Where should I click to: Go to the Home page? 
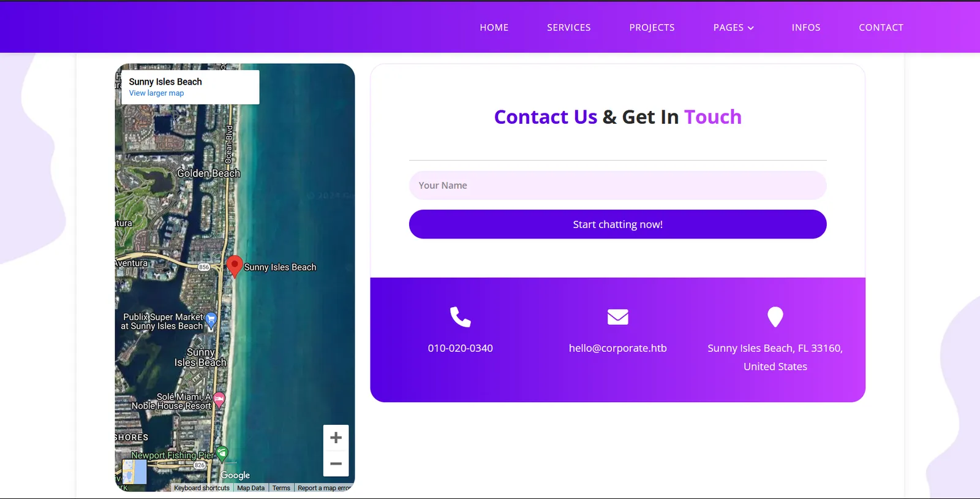tap(494, 28)
